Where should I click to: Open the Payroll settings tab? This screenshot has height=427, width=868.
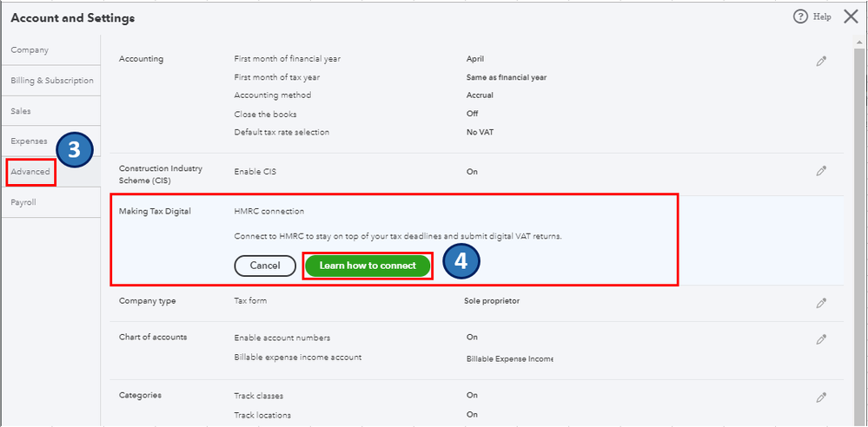point(23,202)
